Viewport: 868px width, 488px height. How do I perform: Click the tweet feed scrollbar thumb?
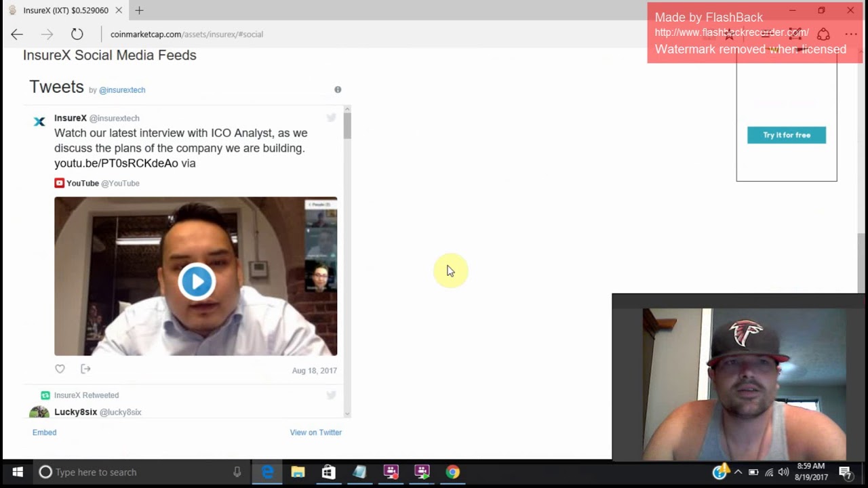pos(347,127)
